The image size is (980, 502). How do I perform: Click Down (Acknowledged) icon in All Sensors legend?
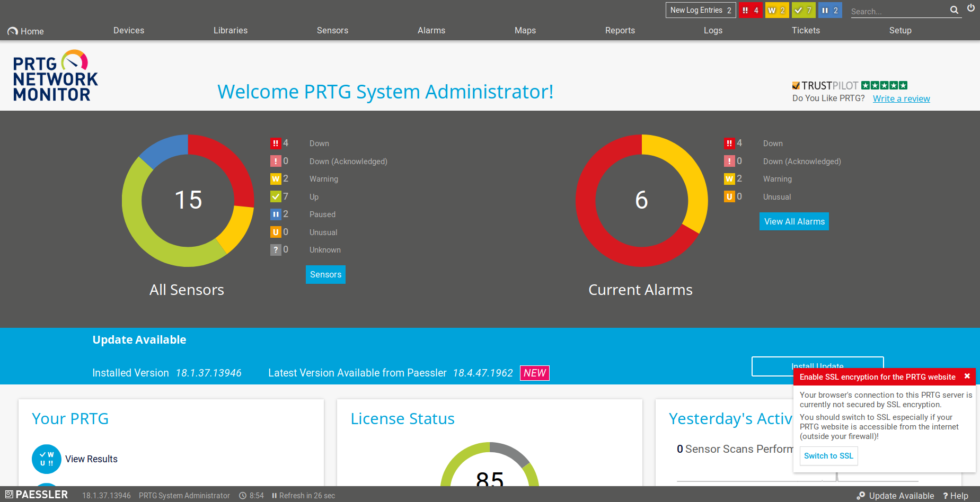(276, 161)
